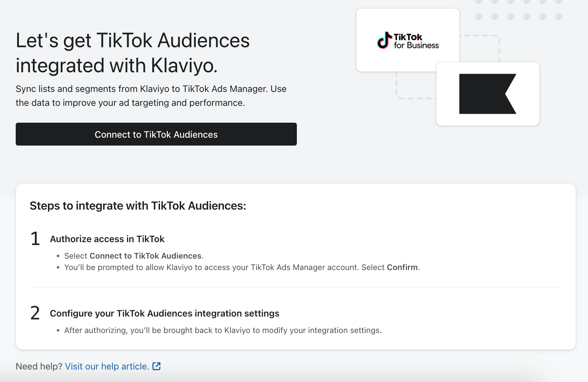
Task: Click the 'Sync lists and segments' description paragraph
Action: click(151, 96)
